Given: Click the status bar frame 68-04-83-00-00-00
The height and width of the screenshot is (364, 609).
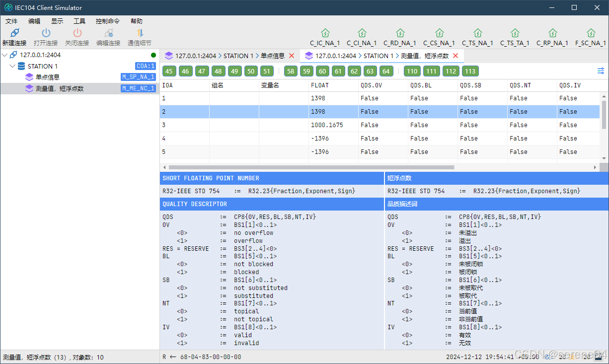Looking at the screenshot, I should click(x=211, y=357).
